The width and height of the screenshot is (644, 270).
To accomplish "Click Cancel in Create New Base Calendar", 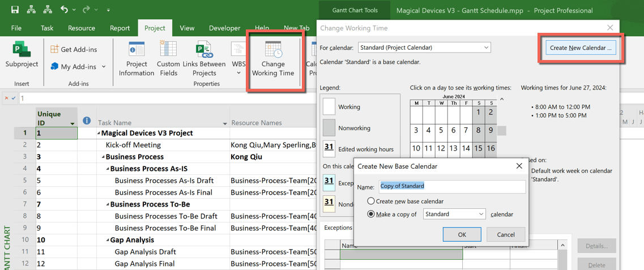I will coord(506,235).
